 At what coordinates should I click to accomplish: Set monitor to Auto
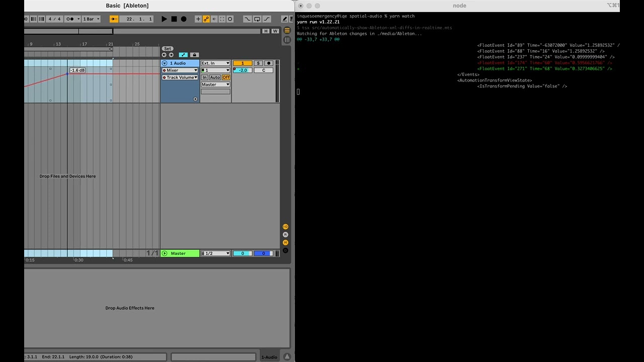(x=215, y=77)
